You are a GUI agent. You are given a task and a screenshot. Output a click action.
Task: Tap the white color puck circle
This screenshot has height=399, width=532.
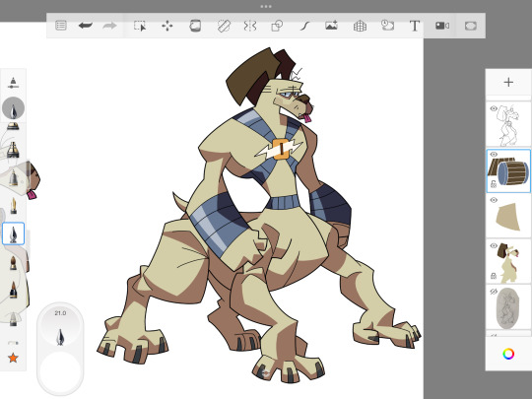point(60,371)
